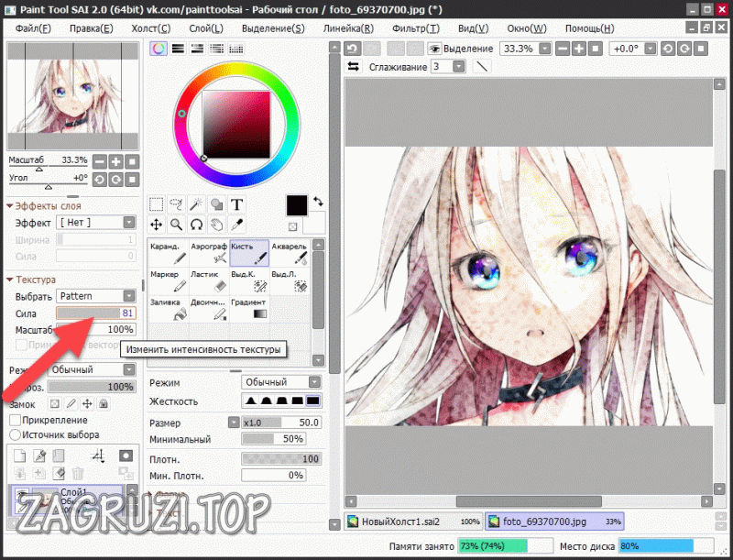Click the navigator zoom in plus button
The width and height of the screenshot is (733, 560).
(116, 161)
